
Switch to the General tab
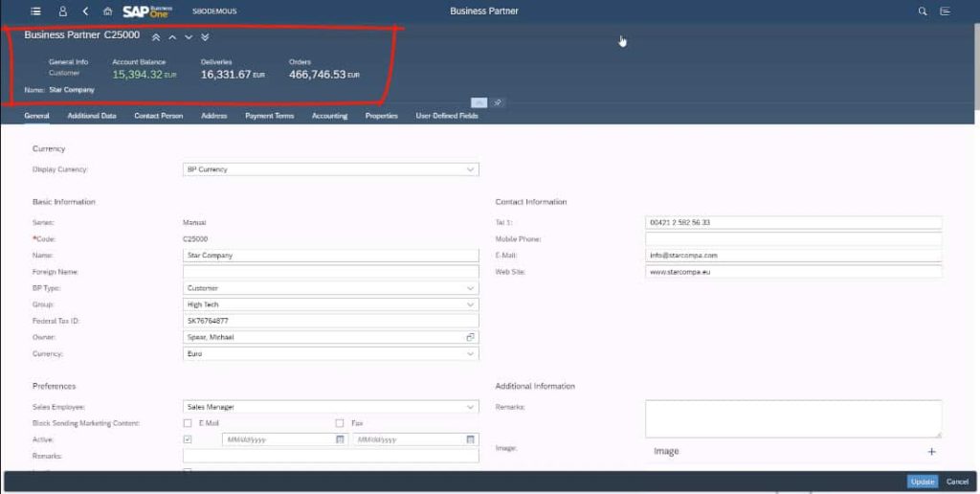[x=37, y=116]
